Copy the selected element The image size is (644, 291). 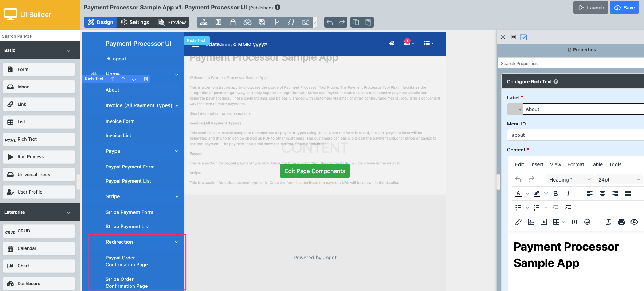tap(356, 22)
